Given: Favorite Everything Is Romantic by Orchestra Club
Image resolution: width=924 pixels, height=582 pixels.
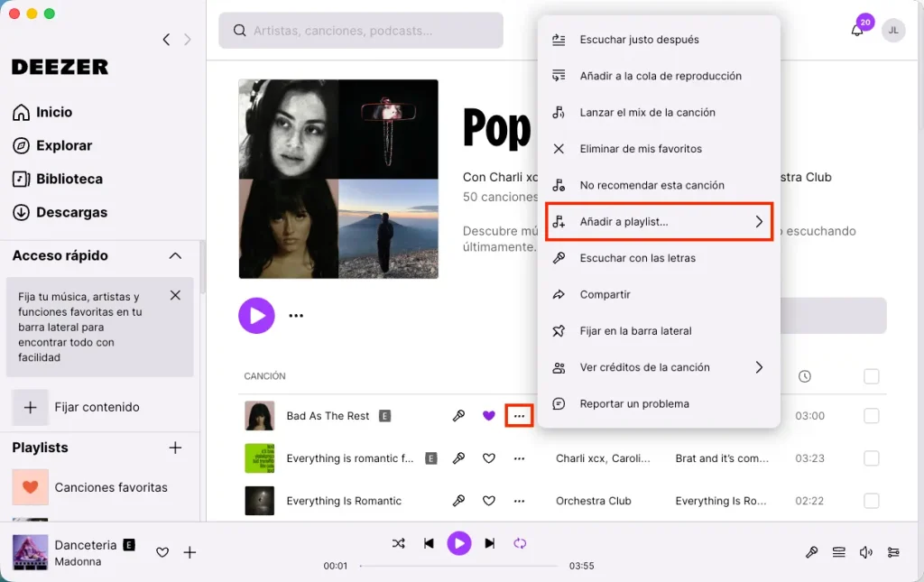Looking at the screenshot, I should (x=488, y=501).
